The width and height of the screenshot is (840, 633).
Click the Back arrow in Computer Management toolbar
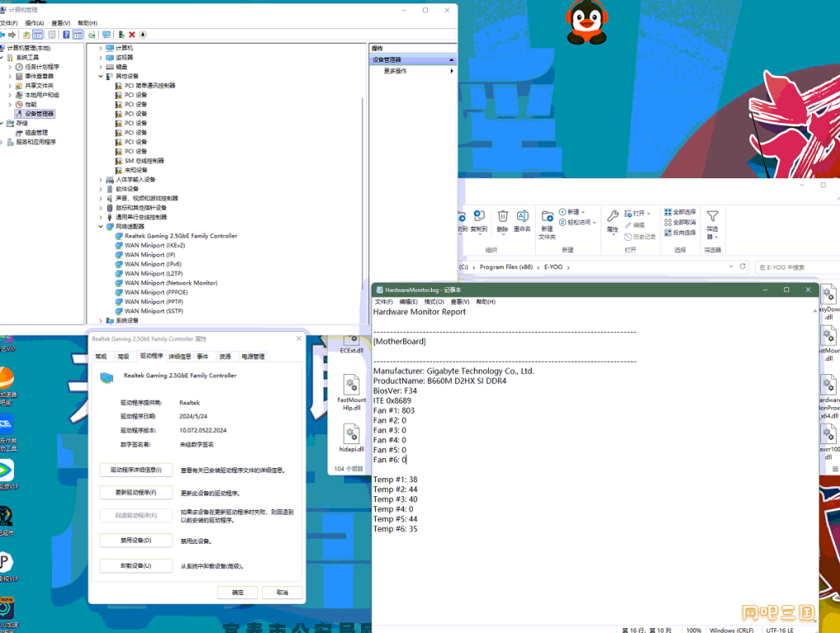(x=2, y=35)
